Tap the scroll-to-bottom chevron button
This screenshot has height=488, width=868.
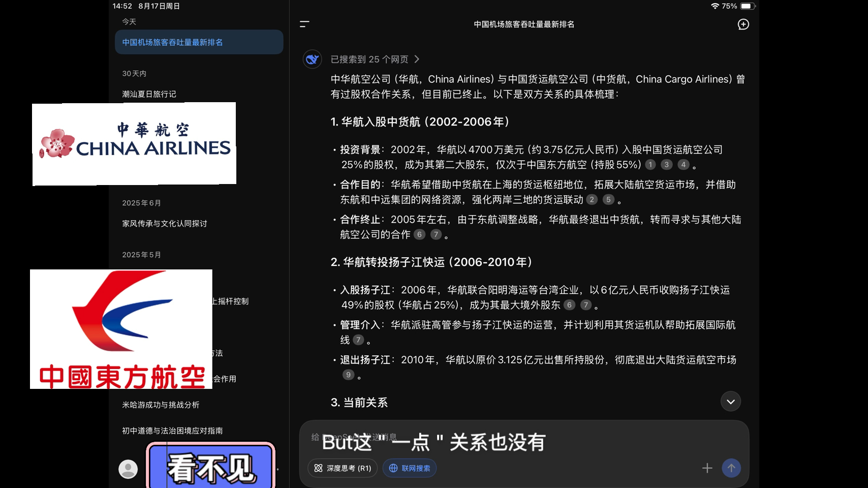point(730,402)
